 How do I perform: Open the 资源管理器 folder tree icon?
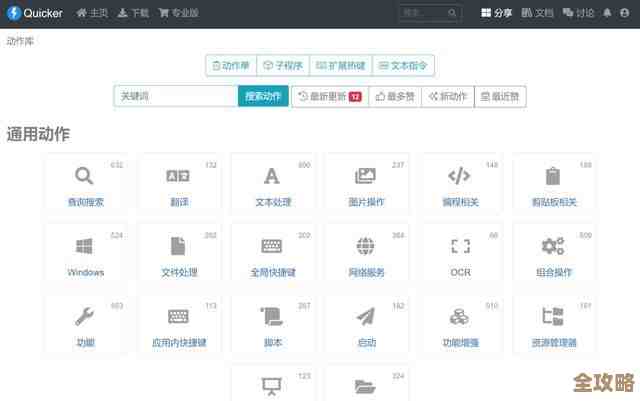[553, 316]
